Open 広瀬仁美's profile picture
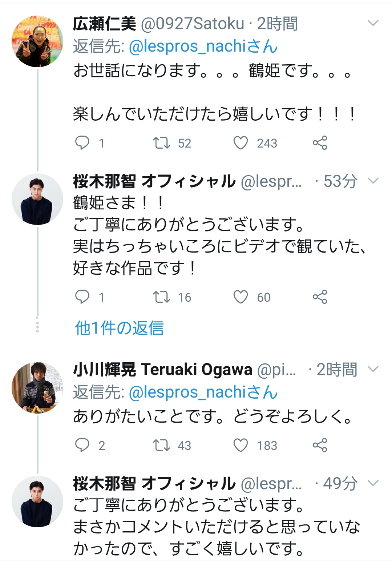 pos(37,41)
